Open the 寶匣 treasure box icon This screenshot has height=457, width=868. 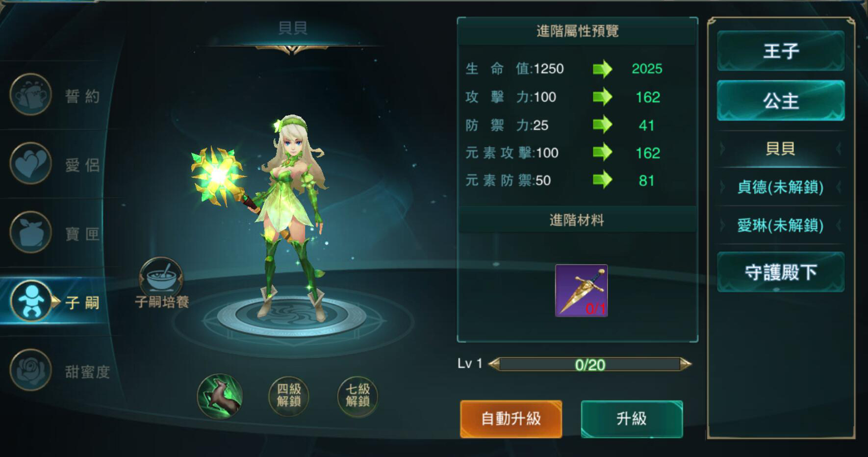31,232
